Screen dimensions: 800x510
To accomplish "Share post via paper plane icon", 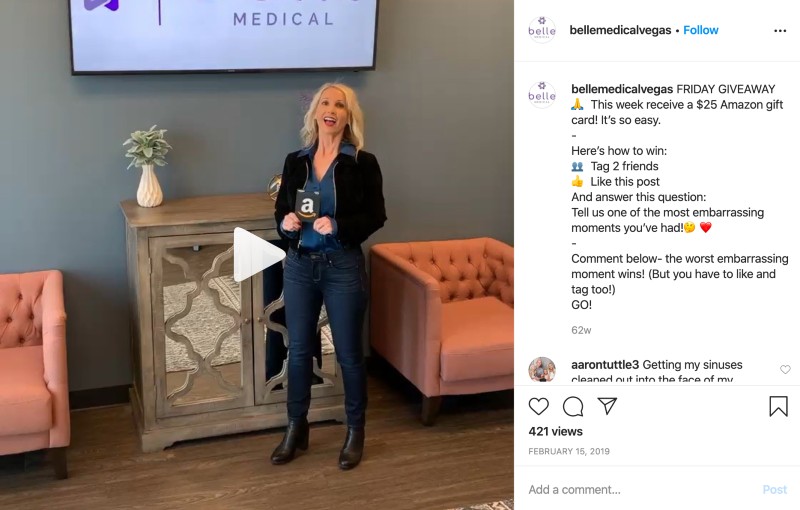I will [x=607, y=406].
